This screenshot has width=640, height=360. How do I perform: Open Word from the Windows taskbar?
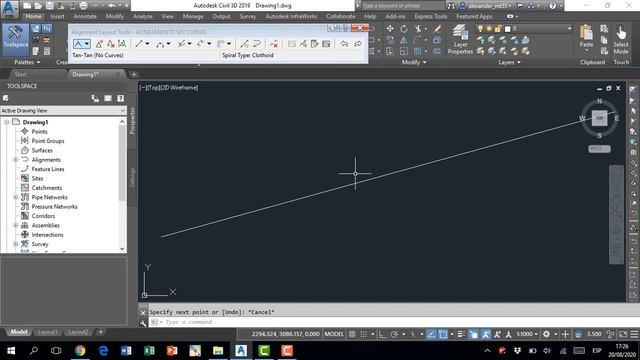coord(126,351)
